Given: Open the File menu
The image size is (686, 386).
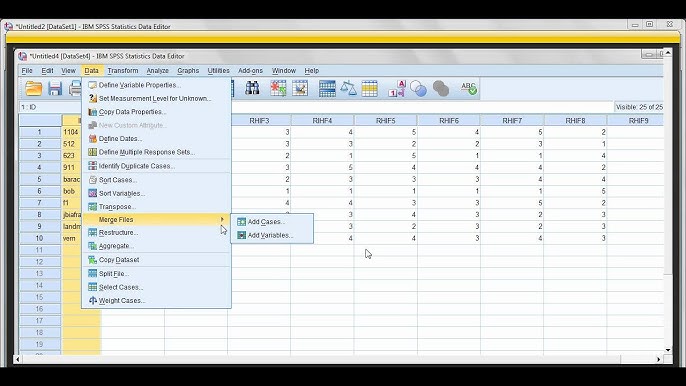Looking at the screenshot, I should tap(27, 70).
